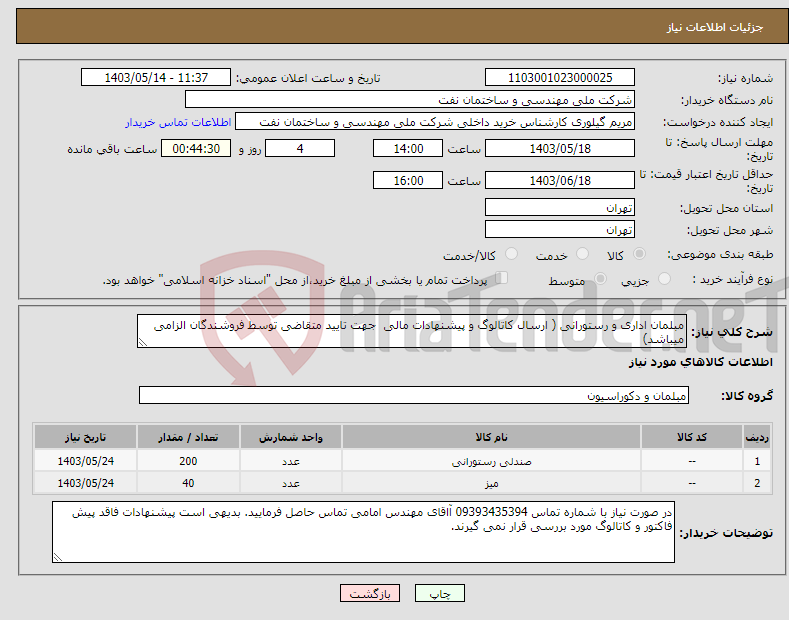789x620 pixels.
Task: Click the general need description textarea
Action: pyautogui.click(x=412, y=331)
